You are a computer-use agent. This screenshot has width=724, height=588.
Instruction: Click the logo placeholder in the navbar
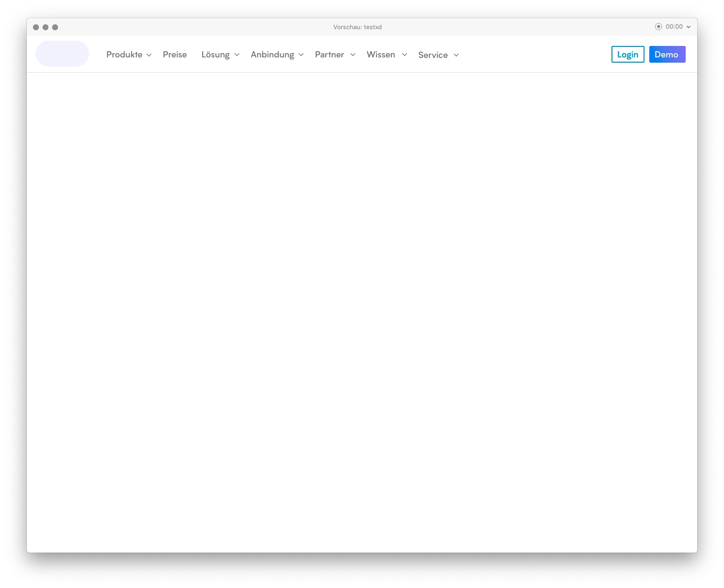62,54
